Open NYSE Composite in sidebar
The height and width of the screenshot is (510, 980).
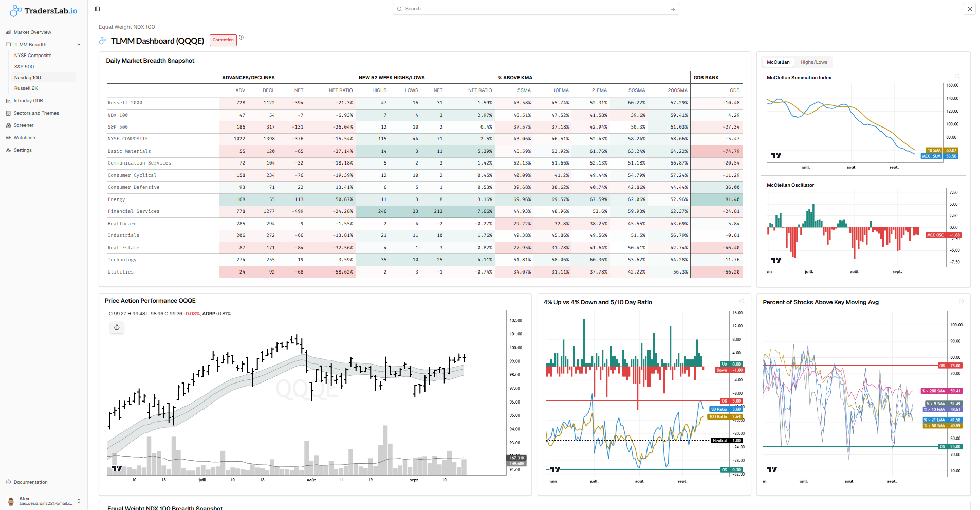(33, 56)
